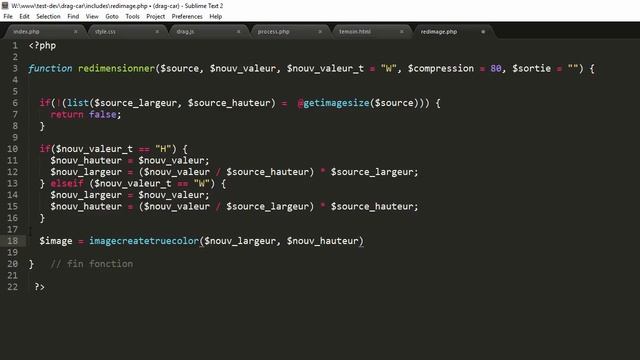This screenshot has width=640, height=360.
Task: Click the '// fin fonction' comment
Action: pyautogui.click(x=91, y=264)
